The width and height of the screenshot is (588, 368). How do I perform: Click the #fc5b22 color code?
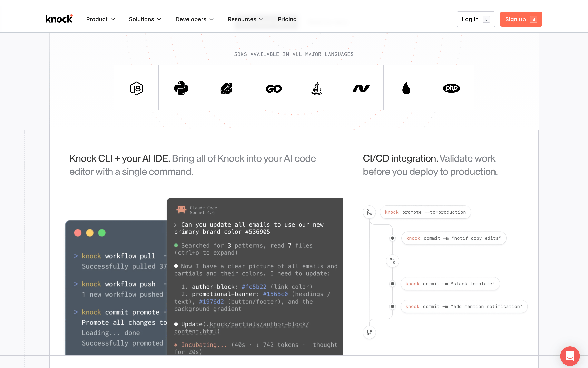(254, 287)
